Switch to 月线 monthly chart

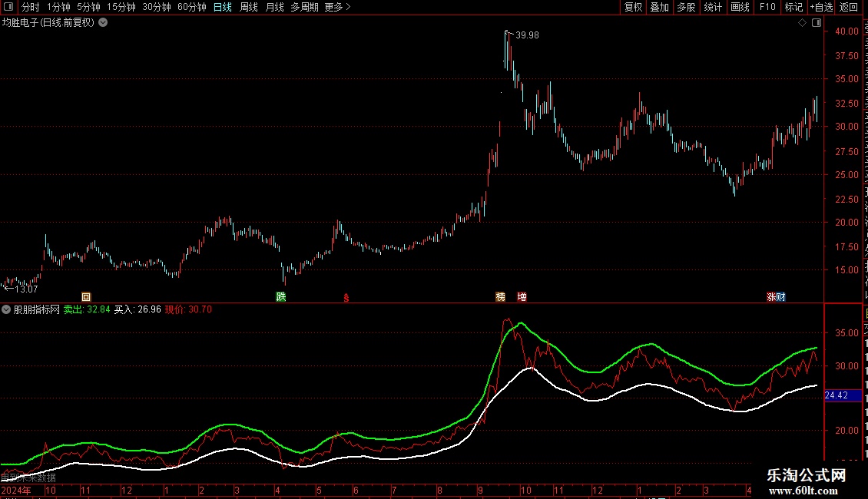(274, 7)
